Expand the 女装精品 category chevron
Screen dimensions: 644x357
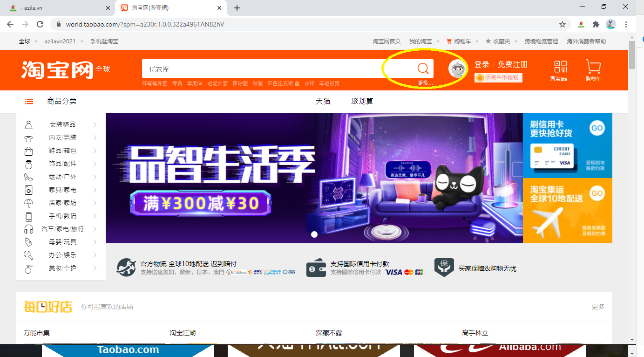(x=95, y=125)
